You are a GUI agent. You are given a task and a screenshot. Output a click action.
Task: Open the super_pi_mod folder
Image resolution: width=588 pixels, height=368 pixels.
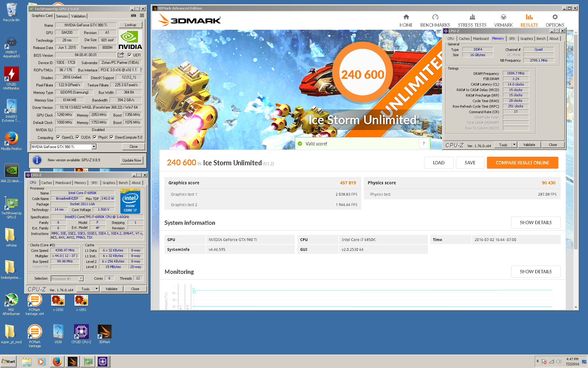pyautogui.click(x=11, y=334)
